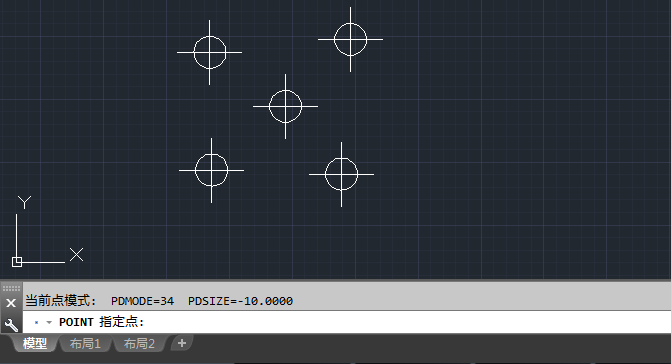This screenshot has height=364, width=671.
Task: Add a new layout with plus button
Action: click(182, 343)
